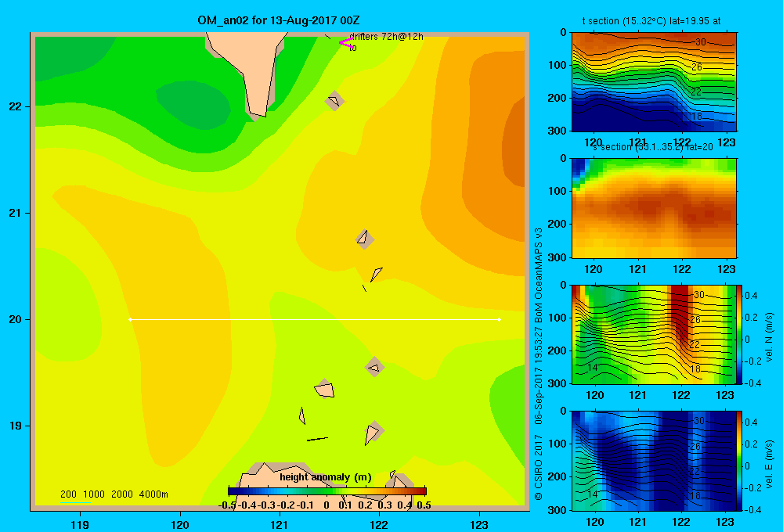The image size is (783, 532).
Task: Click the CSIRO BoM OceanMAPS v3 copyright text
Action: [539, 363]
